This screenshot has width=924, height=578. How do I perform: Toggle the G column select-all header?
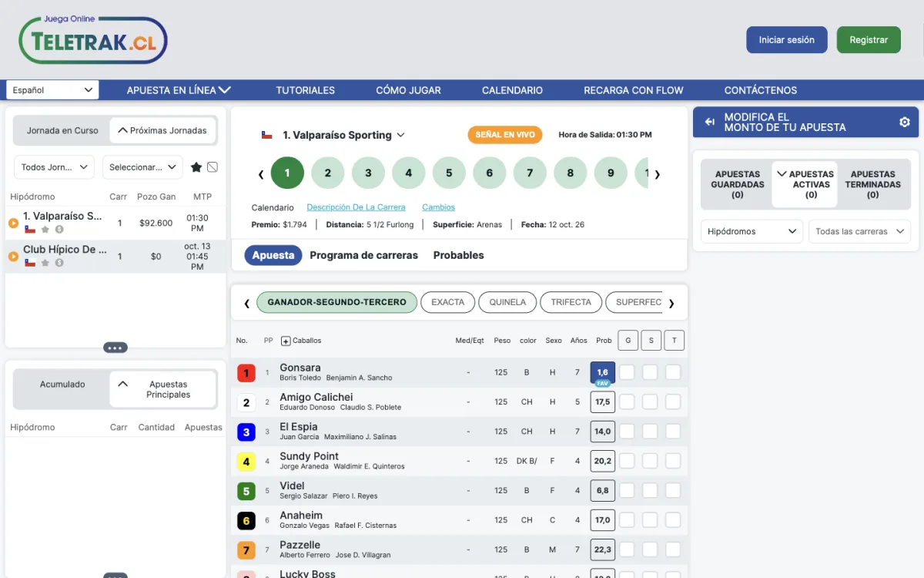click(628, 341)
